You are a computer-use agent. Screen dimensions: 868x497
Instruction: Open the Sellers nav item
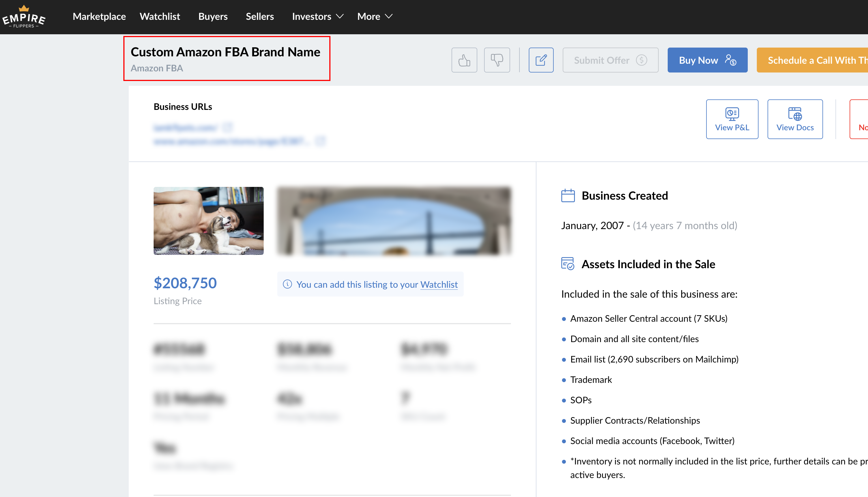tap(260, 16)
